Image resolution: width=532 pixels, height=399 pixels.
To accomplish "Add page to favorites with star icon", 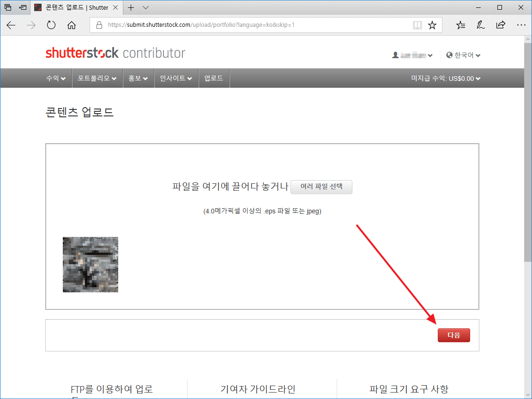I will click(x=432, y=25).
